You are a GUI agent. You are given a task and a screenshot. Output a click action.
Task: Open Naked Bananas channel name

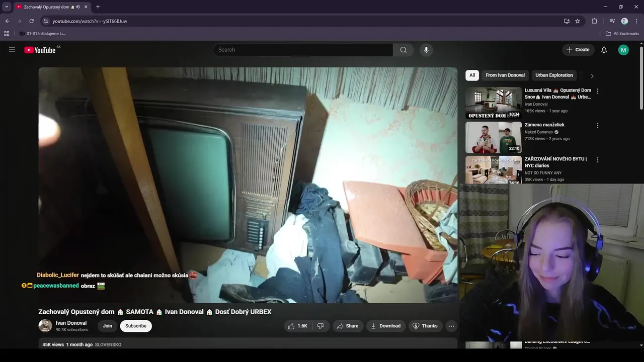coord(538,132)
